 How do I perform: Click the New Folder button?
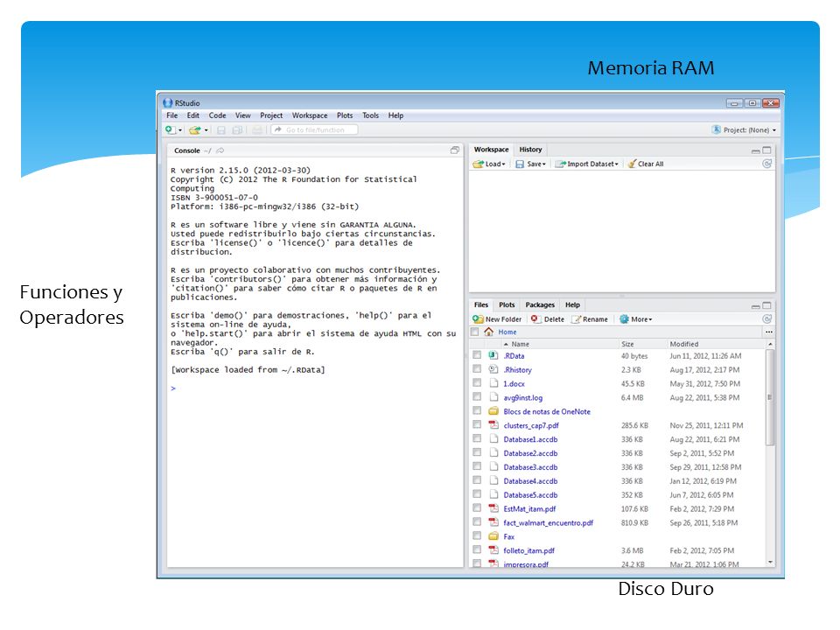497,319
